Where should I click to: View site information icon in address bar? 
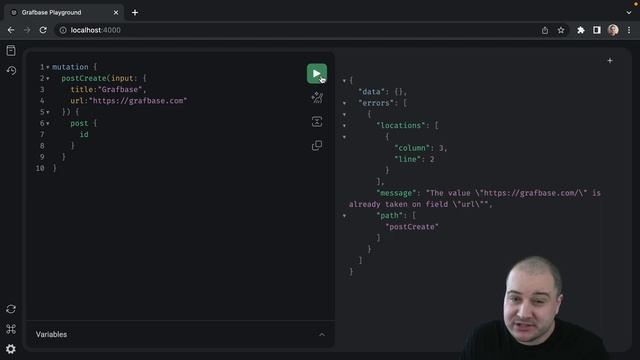coord(63,30)
